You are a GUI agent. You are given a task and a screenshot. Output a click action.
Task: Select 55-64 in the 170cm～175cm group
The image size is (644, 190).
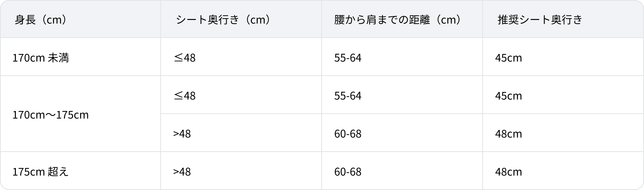pos(348,96)
